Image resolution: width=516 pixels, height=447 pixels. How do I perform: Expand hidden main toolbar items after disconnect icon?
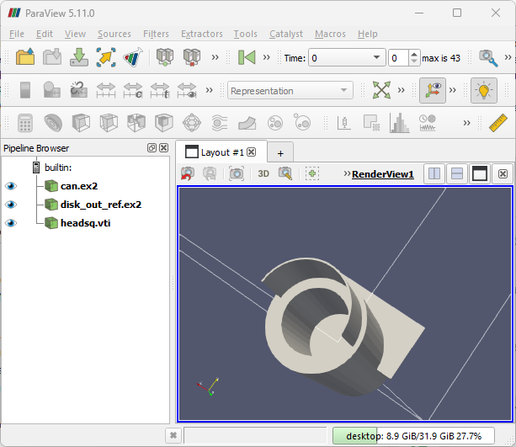215,57
